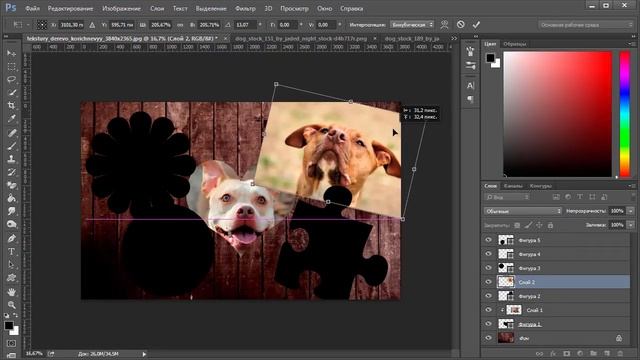Open the status bar info arrow

pos(144,354)
